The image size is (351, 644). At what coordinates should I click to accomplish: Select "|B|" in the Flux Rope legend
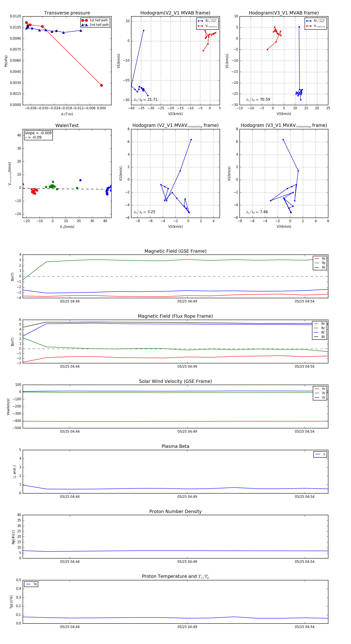point(320,337)
